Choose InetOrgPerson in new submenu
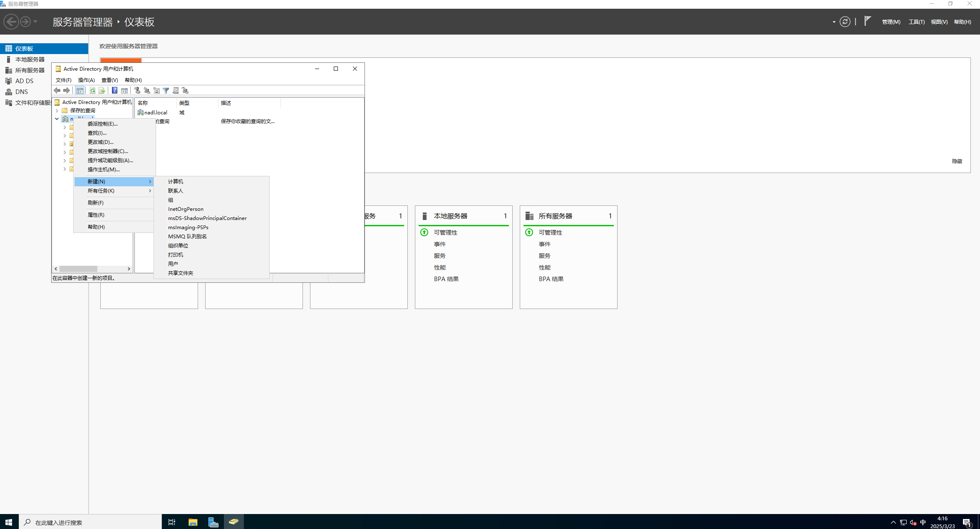The width and height of the screenshot is (980, 529). [211, 209]
